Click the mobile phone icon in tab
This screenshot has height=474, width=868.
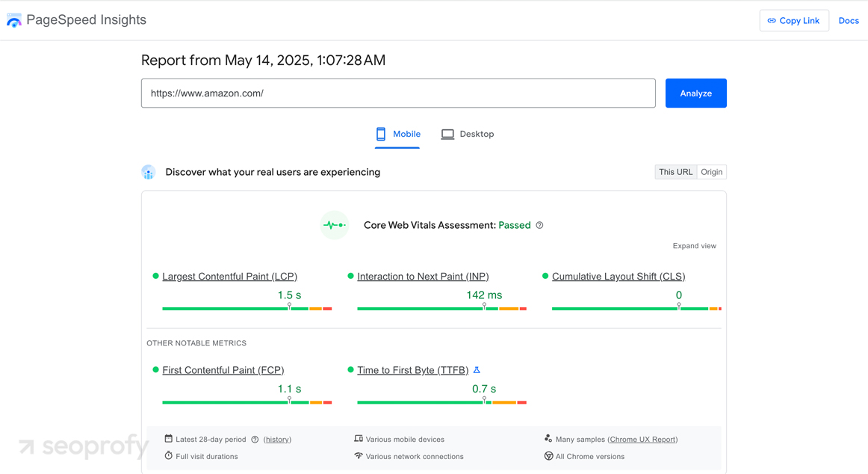coord(381,134)
